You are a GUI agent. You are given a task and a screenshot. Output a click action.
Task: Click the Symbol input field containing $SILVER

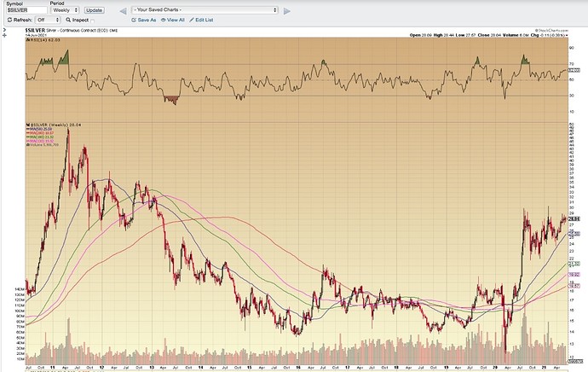coord(26,10)
